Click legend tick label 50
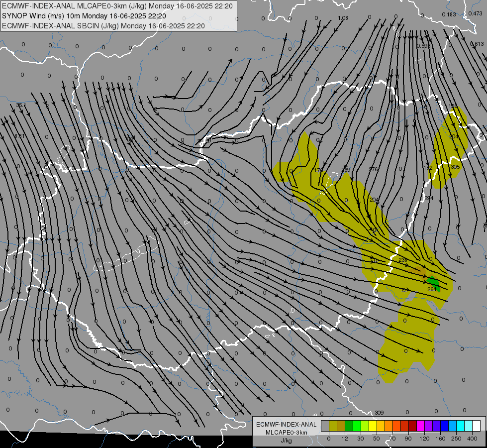The image size is (487, 448). click(x=377, y=439)
